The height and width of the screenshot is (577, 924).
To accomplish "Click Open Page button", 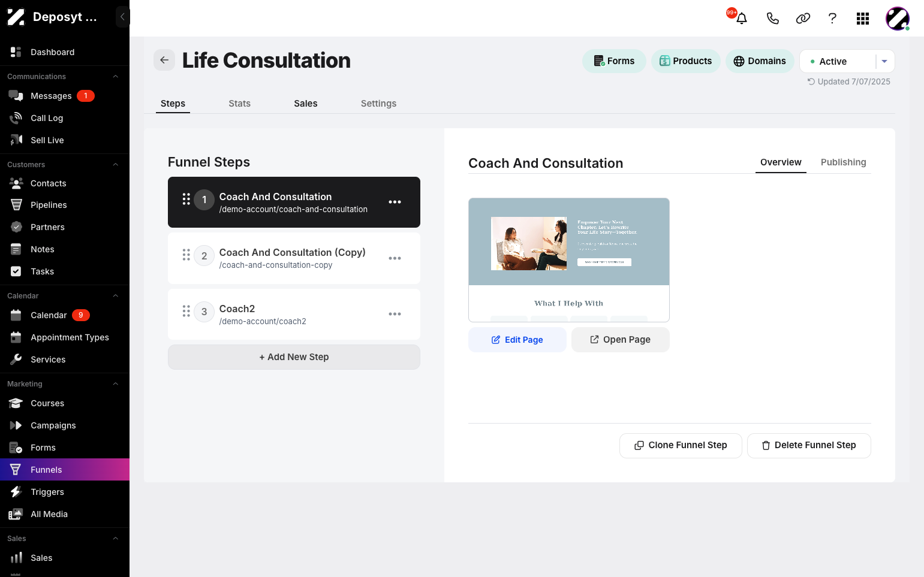I will 620,340.
